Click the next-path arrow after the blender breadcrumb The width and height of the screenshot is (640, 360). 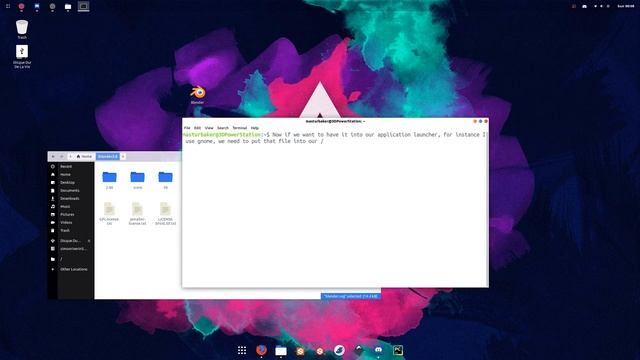tap(123, 156)
